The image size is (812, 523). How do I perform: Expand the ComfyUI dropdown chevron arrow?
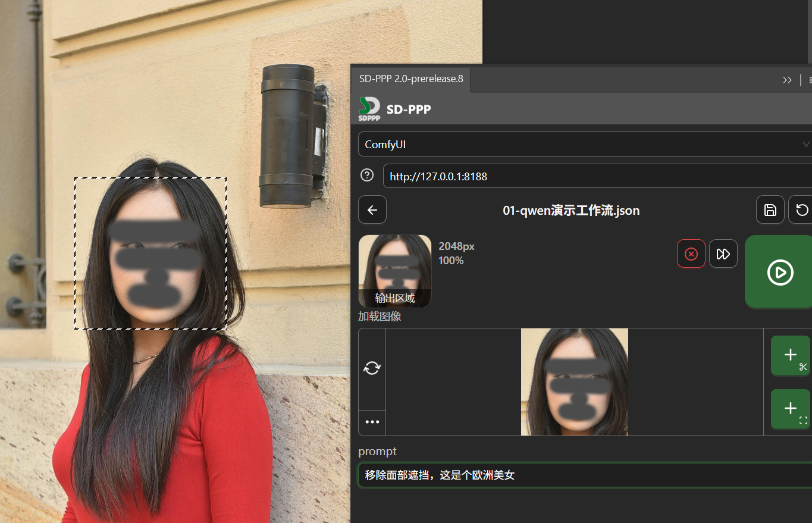point(805,145)
